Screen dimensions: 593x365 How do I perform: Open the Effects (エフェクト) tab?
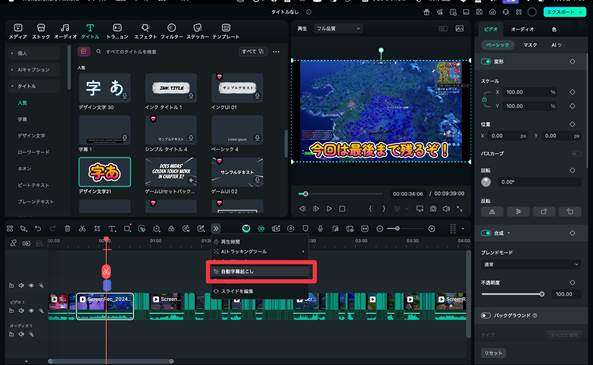click(x=145, y=31)
